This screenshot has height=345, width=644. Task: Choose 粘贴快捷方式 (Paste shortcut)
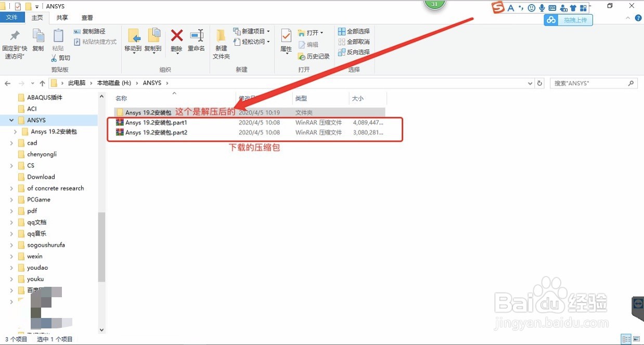pos(95,42)
